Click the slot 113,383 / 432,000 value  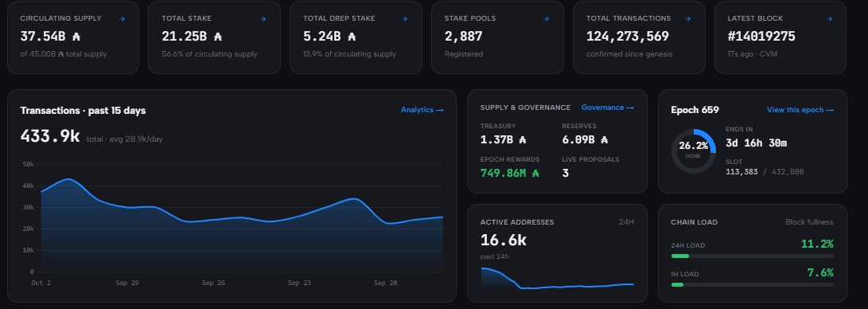(765, 172)
